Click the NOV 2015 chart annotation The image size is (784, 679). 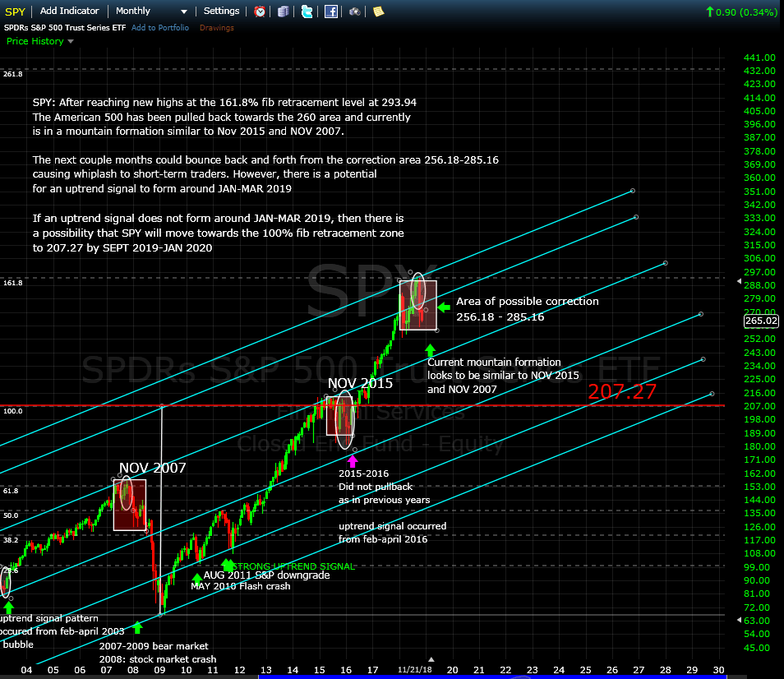(360, 384)
